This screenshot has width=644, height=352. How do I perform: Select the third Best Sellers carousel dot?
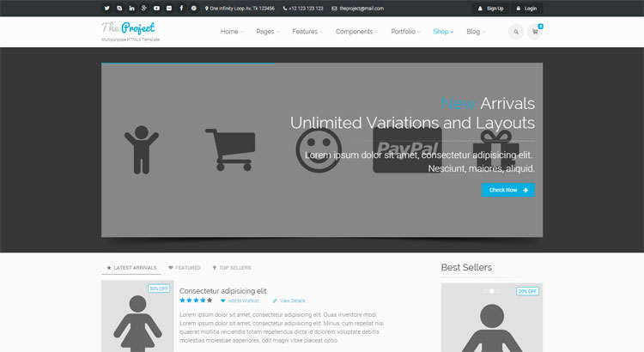tap(497, 291)
